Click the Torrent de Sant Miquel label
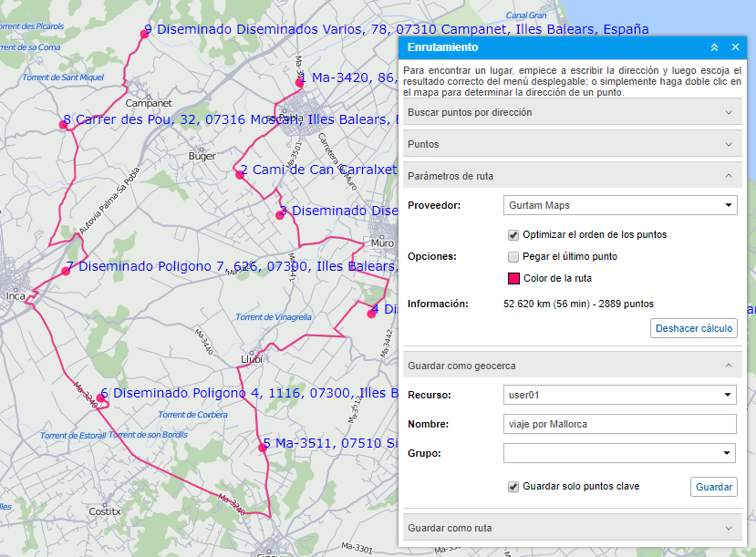This screenshot has height=557, width=756. tap(63, 77)
